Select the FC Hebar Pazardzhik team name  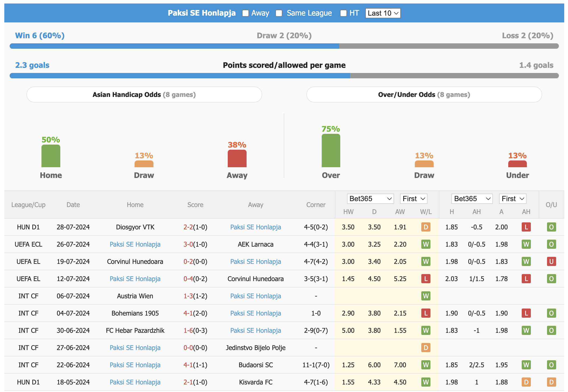coord(135,330)
